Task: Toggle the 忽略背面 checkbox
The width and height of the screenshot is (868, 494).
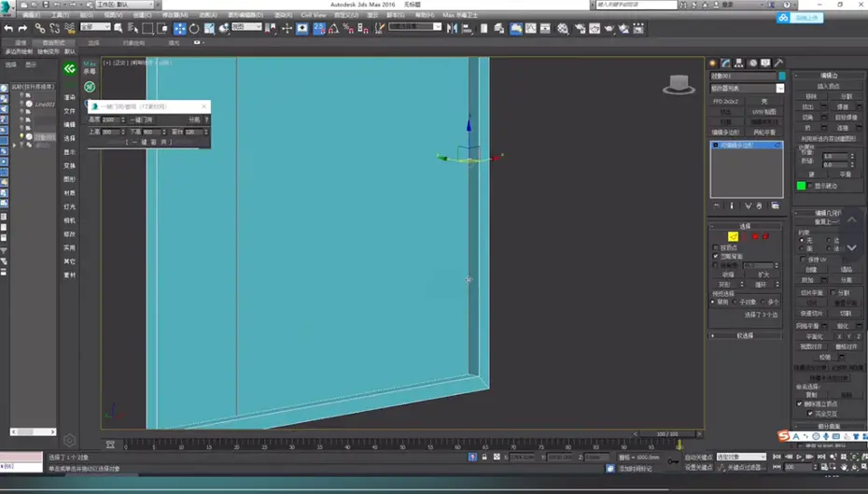Action: pos(715,257)
